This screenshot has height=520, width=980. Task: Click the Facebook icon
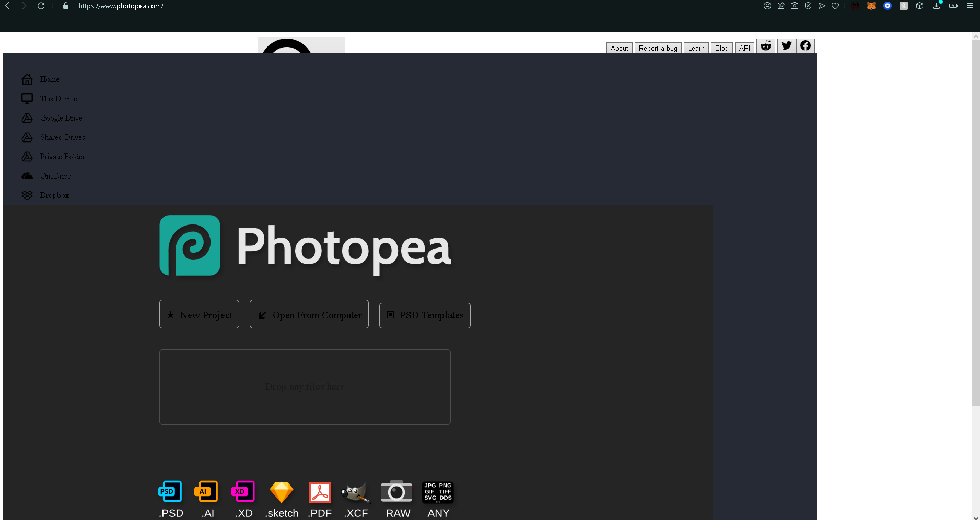(x=806, y=45)
